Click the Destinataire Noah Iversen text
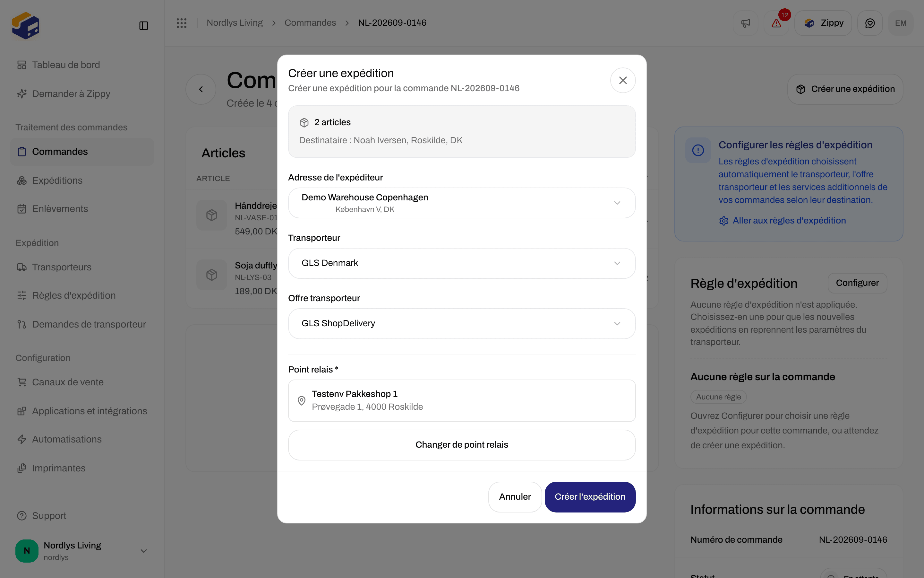This screenshot has width=924, height=578. pyautogui.click(x=380, y=140)
